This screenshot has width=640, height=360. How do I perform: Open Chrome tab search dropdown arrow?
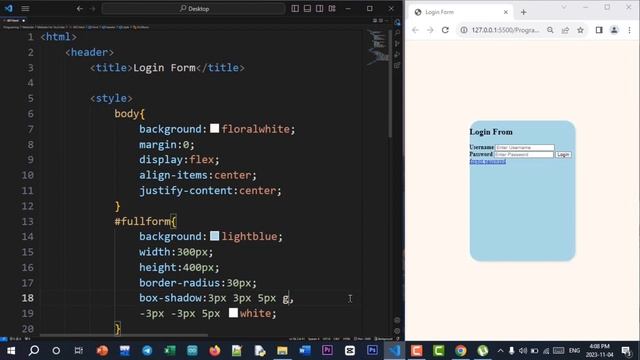(564, 7)
